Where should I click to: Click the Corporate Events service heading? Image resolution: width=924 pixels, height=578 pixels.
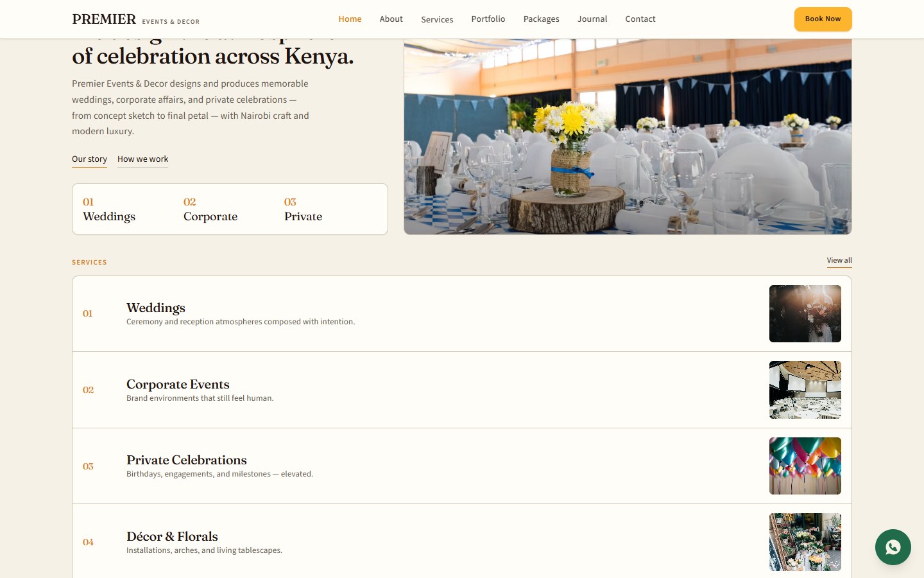[178, 384]
